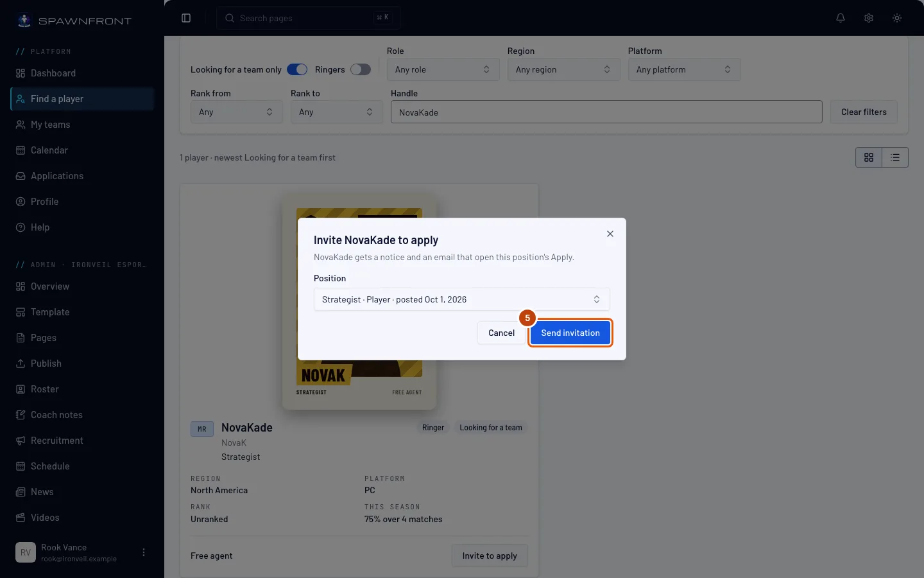Switch to list view layout icon
Screen dimensions: 924x578
895,157
